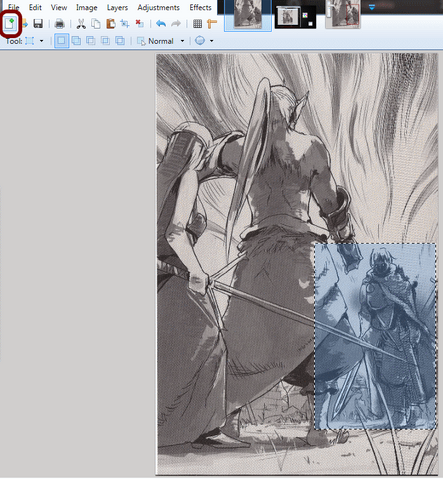Image resolution: width=443 pixels, height=479 pixels.
Task: Crop to selection using the crop icon
Action: click(x=125, y=24)
